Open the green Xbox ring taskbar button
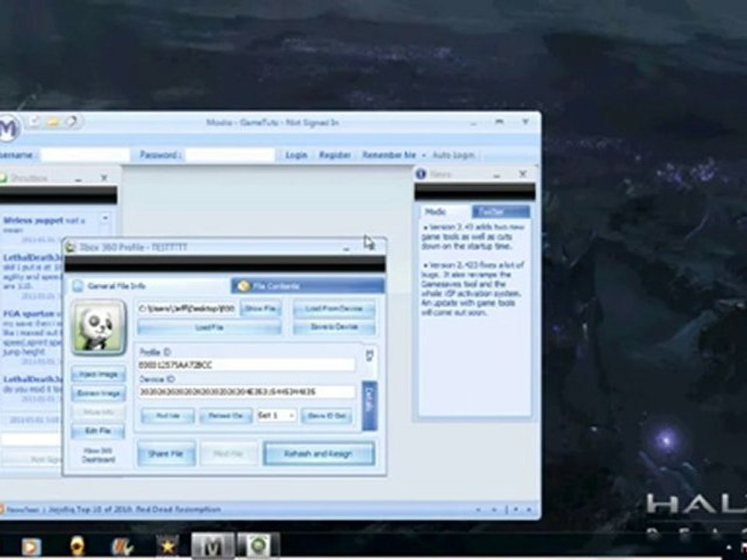Screen dimensions: 747x560 [x=258, y=546]
